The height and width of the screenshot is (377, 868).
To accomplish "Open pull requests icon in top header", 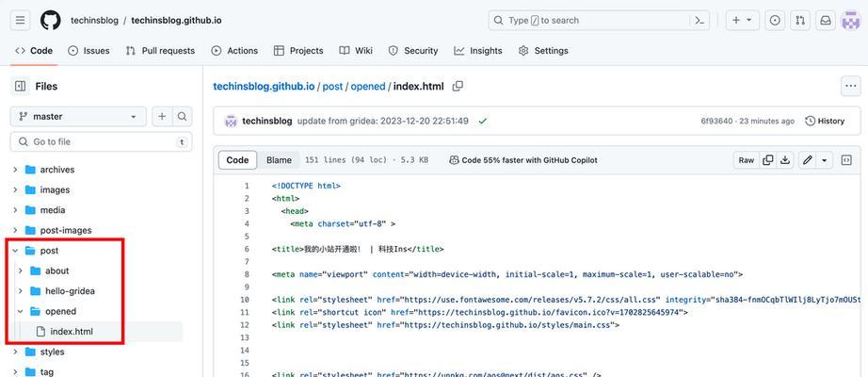I will tap(800, 21).
